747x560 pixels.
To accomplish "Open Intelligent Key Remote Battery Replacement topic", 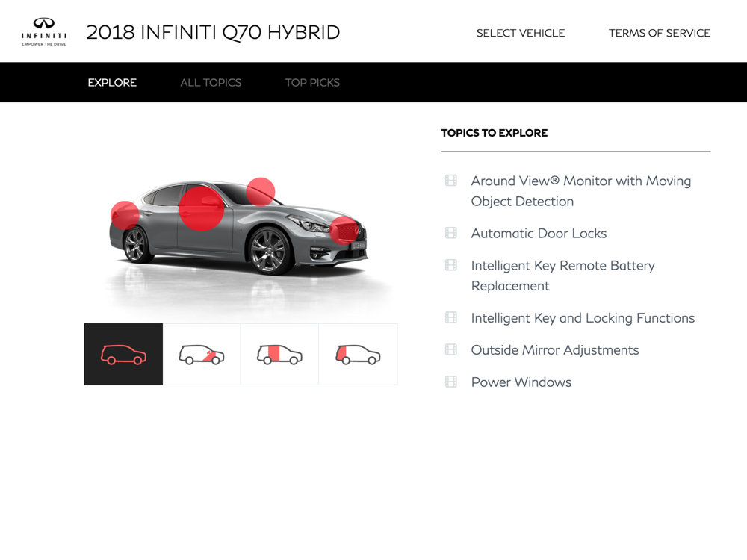I will click(563, 276).
